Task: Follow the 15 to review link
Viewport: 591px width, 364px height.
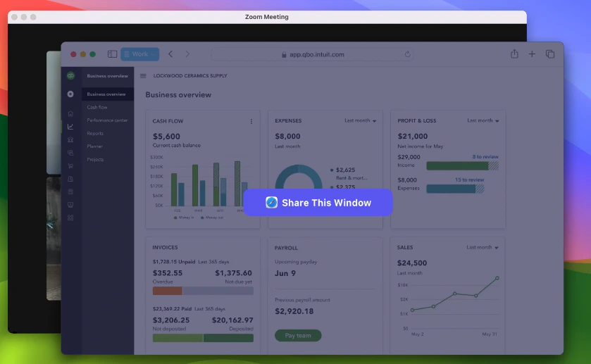Action: click(469, 180)
